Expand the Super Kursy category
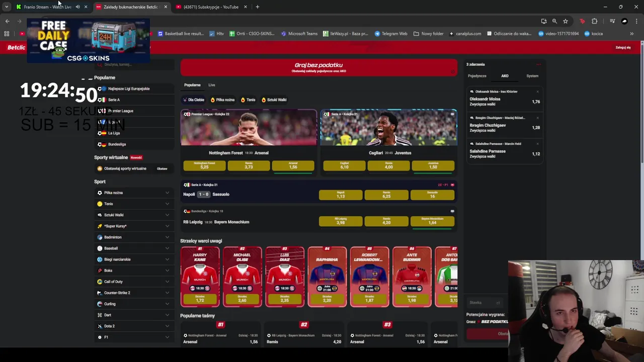The width and height of the screenshot is (644, 362). [167, 226]
